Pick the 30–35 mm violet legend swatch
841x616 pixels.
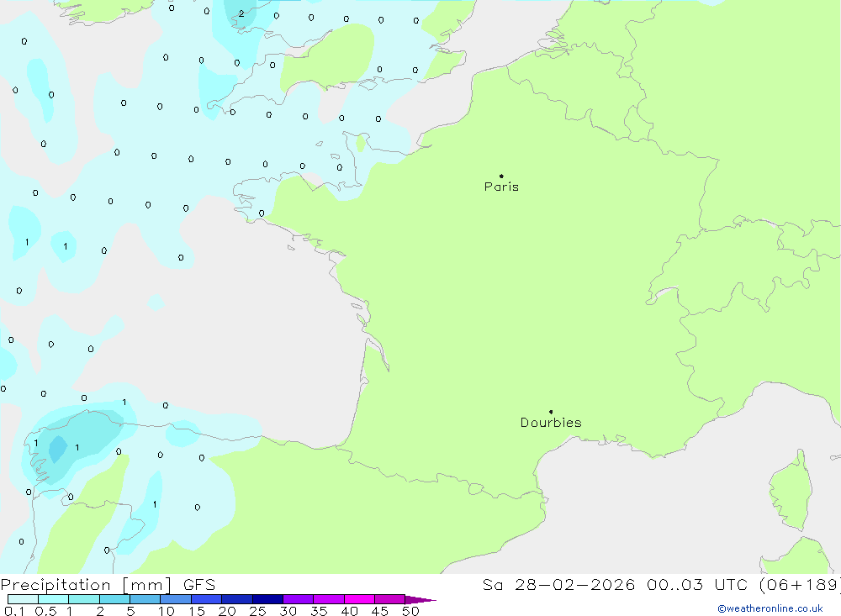pyautogui.click(x=299, y=599)
